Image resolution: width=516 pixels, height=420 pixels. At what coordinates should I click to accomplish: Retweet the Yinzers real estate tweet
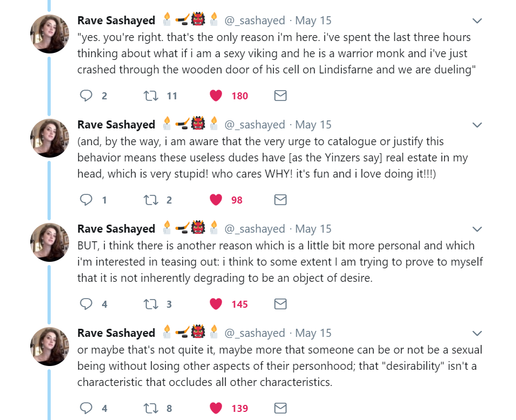(x=150, y=200)
